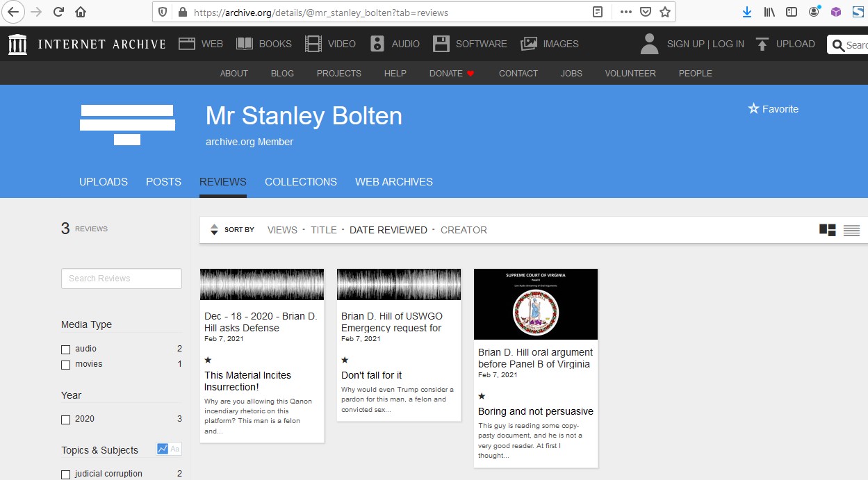Show site security padlock info

183,13
